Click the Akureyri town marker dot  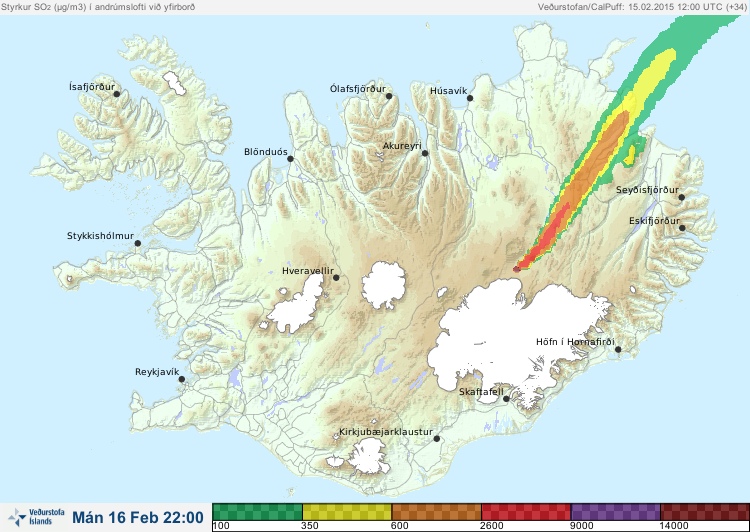pyautogui.click(x=425, y=153)
